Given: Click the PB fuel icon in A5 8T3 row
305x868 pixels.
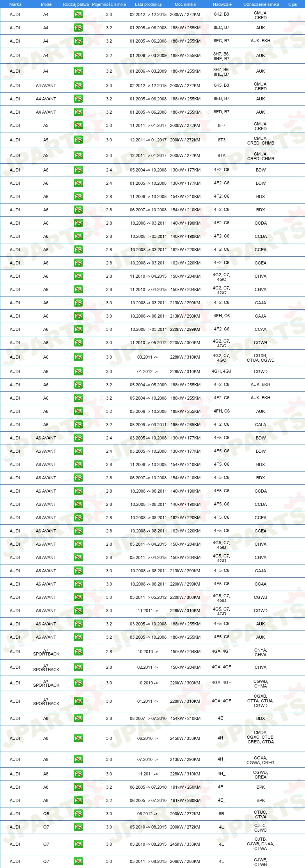Looking at the screenshot, I should point(78,140).
